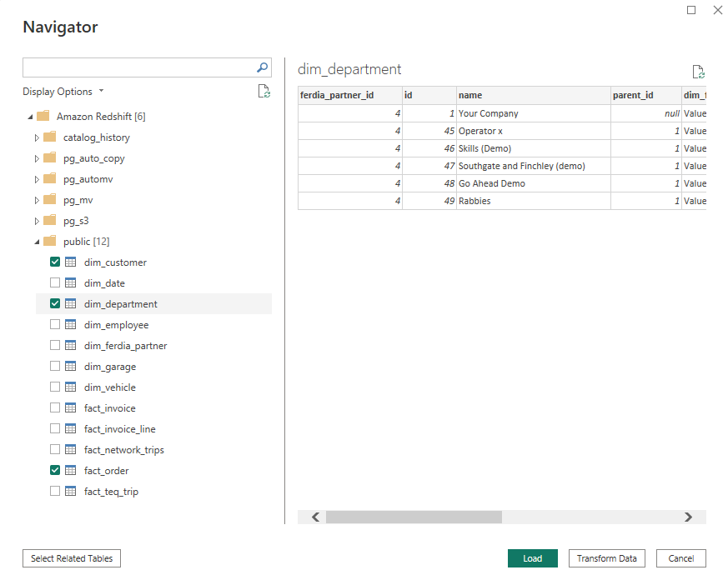This screenshot has width=728, height=580.
Task: Select the 'Your Company' name cell
Action: pyautogui.click(x=534, y=113)
